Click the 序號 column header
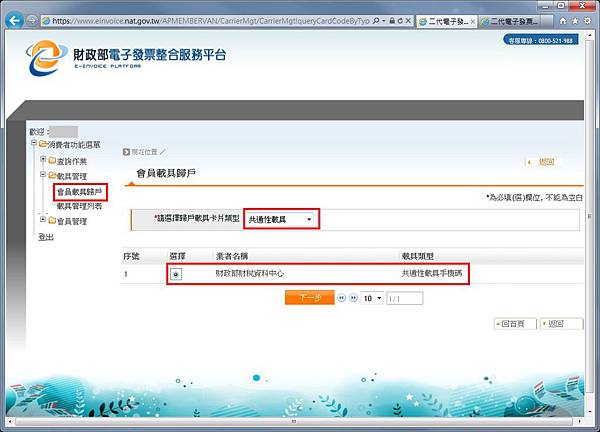This screenshot has width=600, height=432. 131,256
